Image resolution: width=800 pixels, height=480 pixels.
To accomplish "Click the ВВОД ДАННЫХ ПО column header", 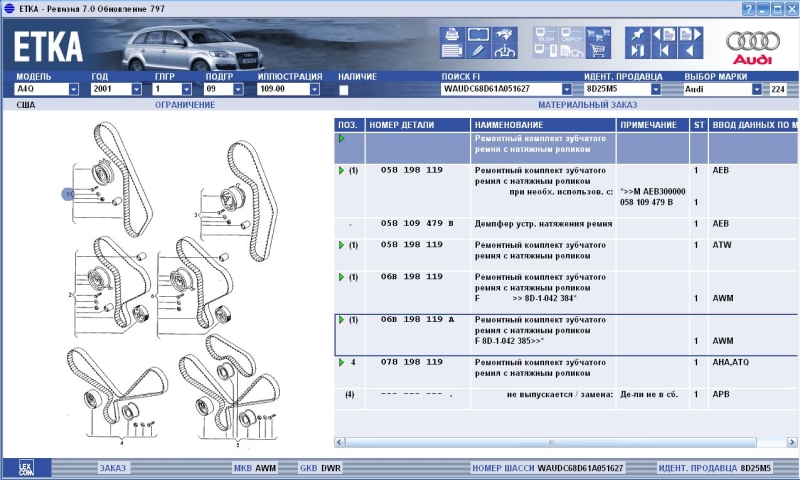I will tap(754, 125).
